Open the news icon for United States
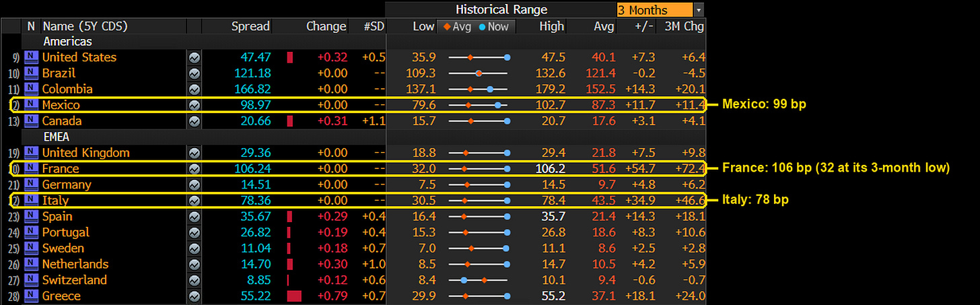This screenshot has width=980, height=305. [31, 57]
